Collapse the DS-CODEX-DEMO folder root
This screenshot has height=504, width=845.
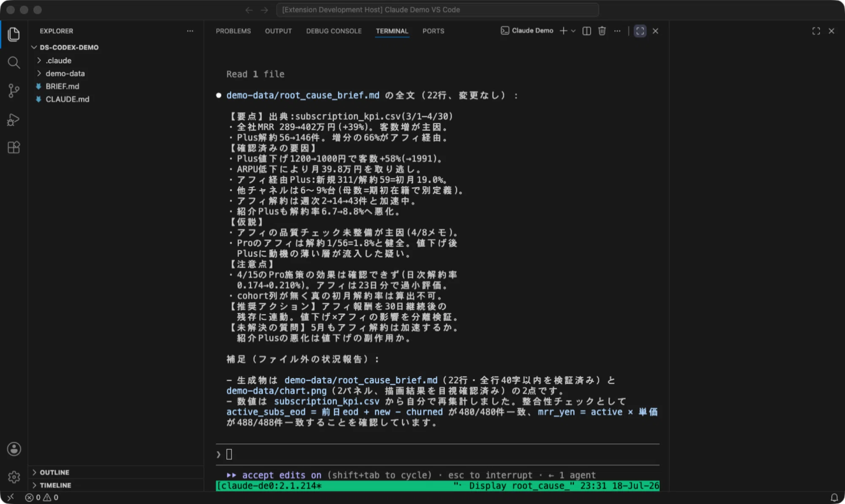click(69, 47)
